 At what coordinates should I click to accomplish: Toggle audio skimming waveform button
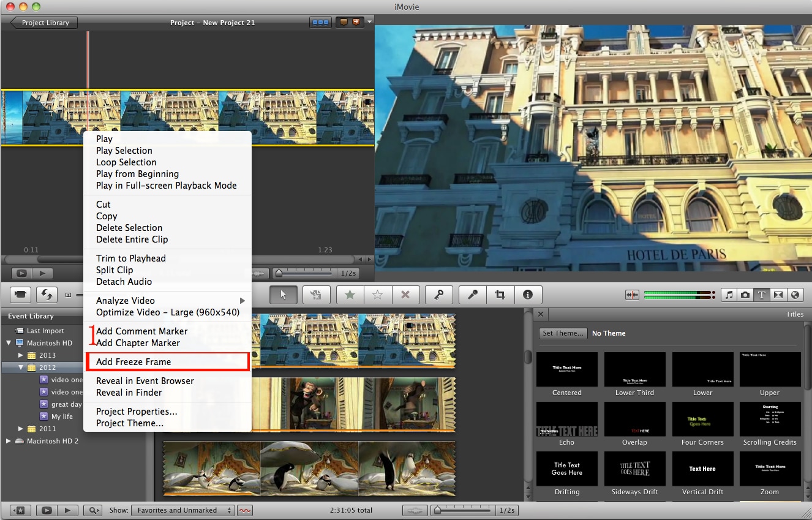coord(632,295)
